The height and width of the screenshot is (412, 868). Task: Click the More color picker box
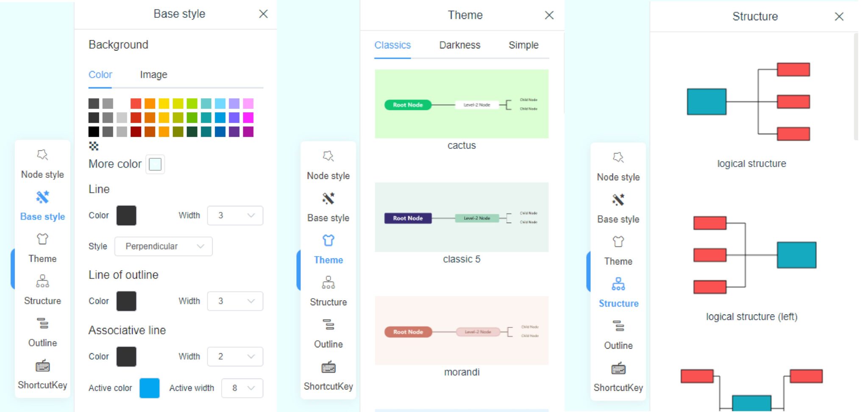pos(155,164)
